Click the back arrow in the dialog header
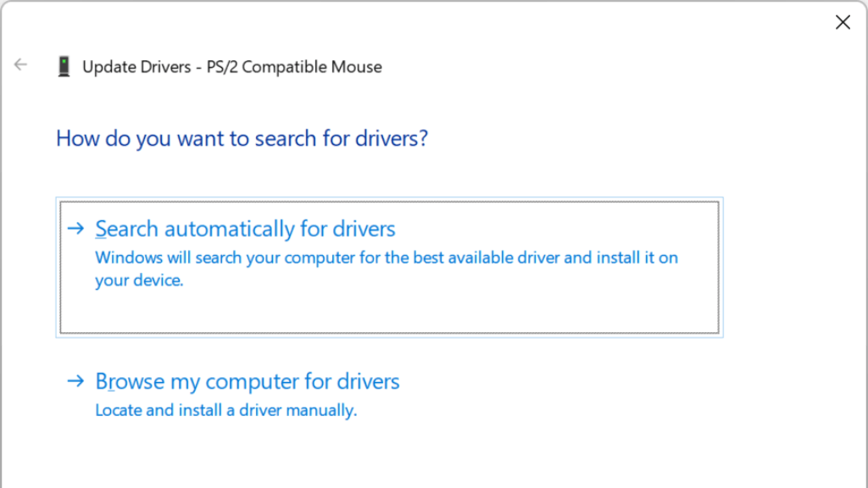The width and height of the screenshot is (868, 488). 20,65
